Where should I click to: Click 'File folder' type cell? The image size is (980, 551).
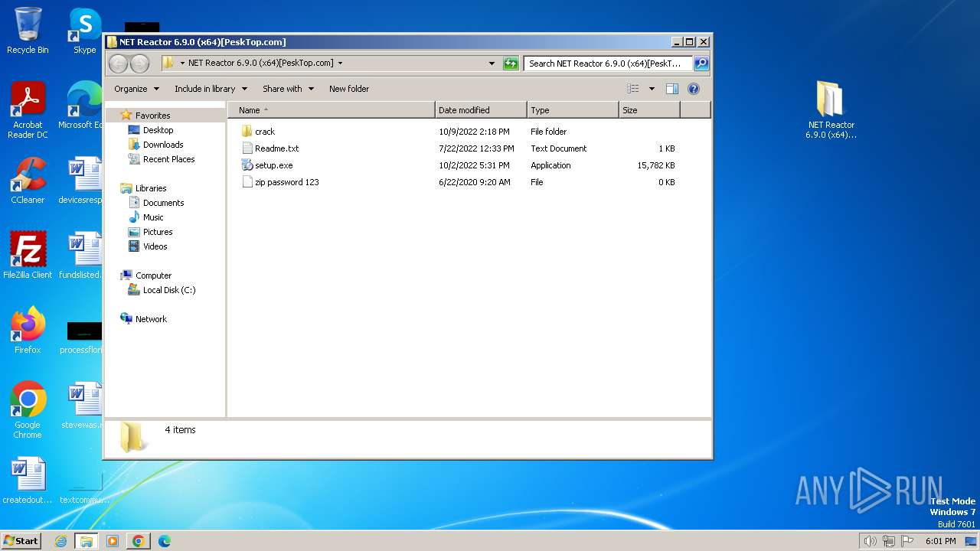tap(549, 132)
